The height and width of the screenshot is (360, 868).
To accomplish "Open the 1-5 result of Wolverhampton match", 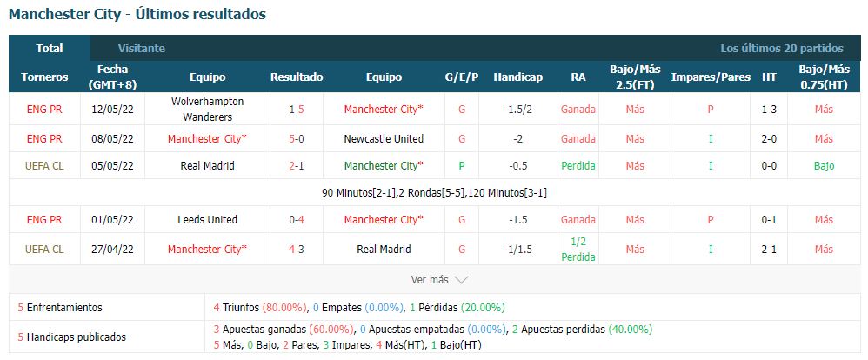I will pos(297,109).
